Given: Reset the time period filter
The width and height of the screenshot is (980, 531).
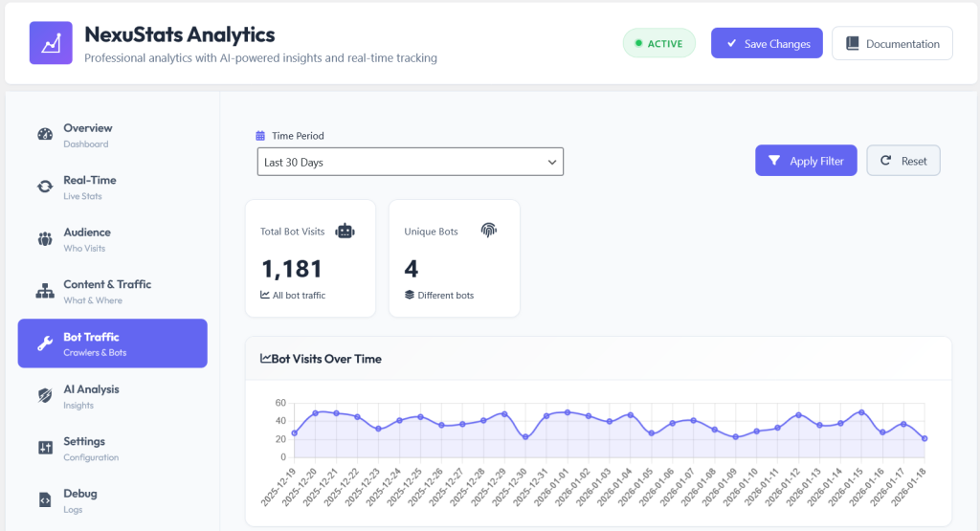Looking at the screenshot, I should pos(903,161).
